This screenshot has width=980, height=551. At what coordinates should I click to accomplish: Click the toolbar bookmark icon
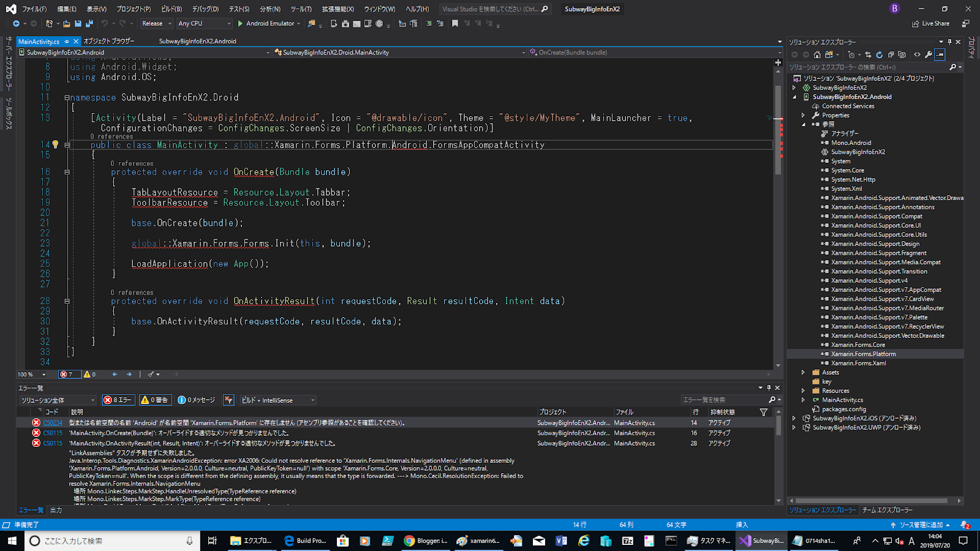pos(454,23)
